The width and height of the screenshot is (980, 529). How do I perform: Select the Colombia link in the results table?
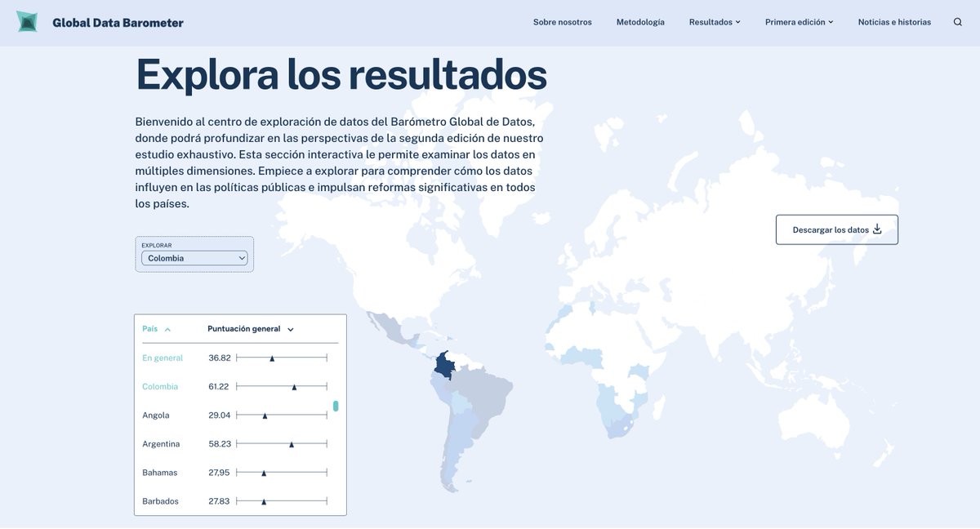(x=160, y=386)
